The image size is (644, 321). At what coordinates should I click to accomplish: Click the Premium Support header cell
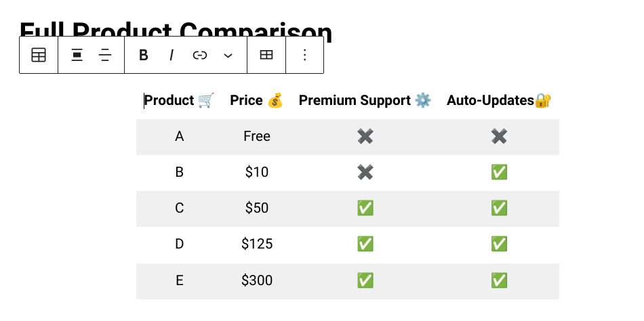(x=365, y=101)
